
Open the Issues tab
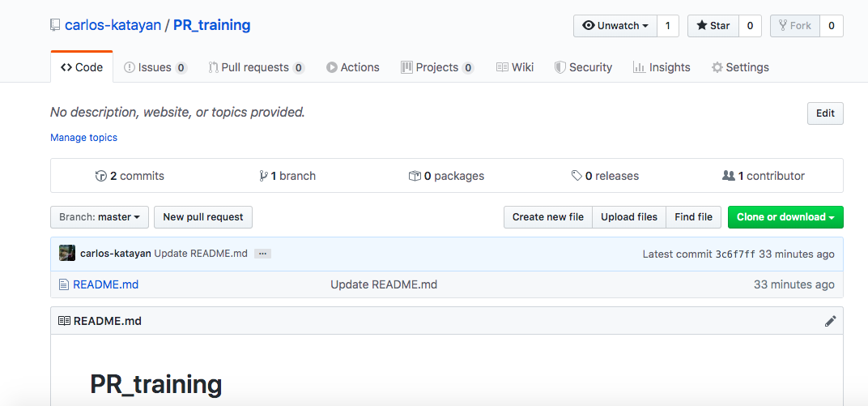tap(155, 67)
